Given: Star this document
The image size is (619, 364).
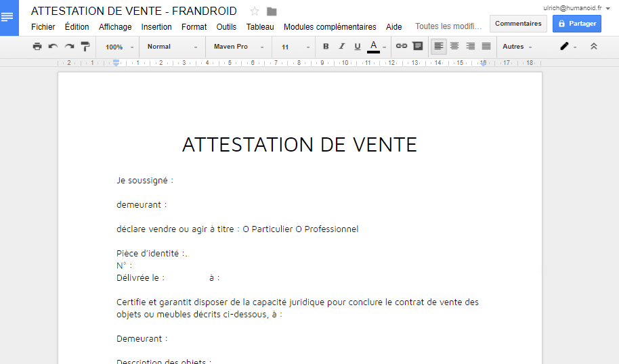Looking at the screenshot, I should 255,12.
